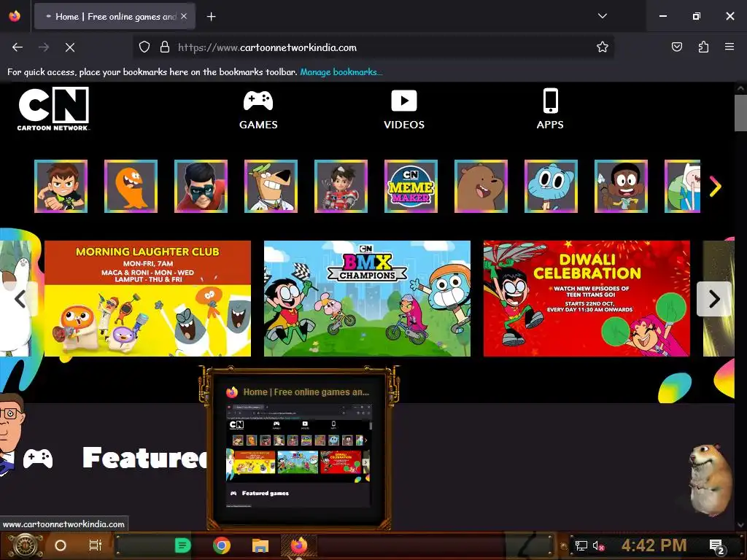Show next characters with the yellow arrow
The height and width of the screenshot is (560, 747).
pos(715,186)
